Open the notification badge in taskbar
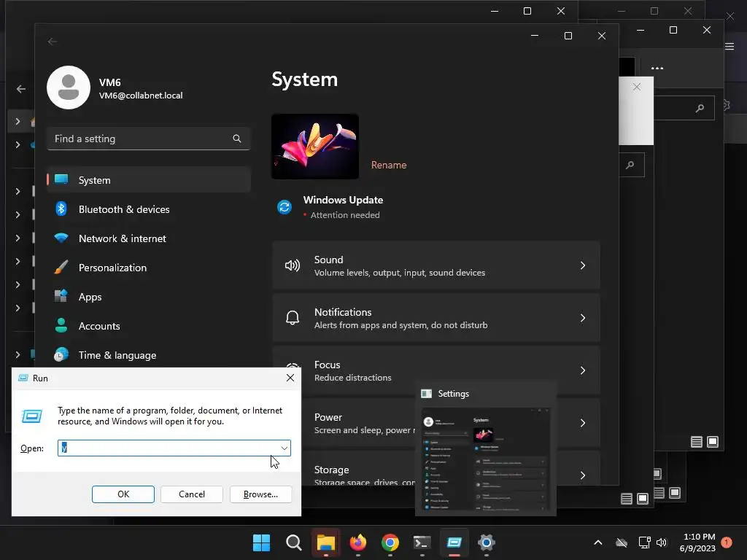 click(x=727, y=542)
